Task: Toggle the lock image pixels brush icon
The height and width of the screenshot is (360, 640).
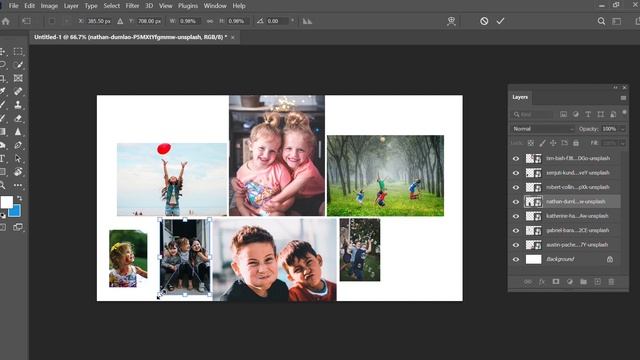Action: [542, 143]
